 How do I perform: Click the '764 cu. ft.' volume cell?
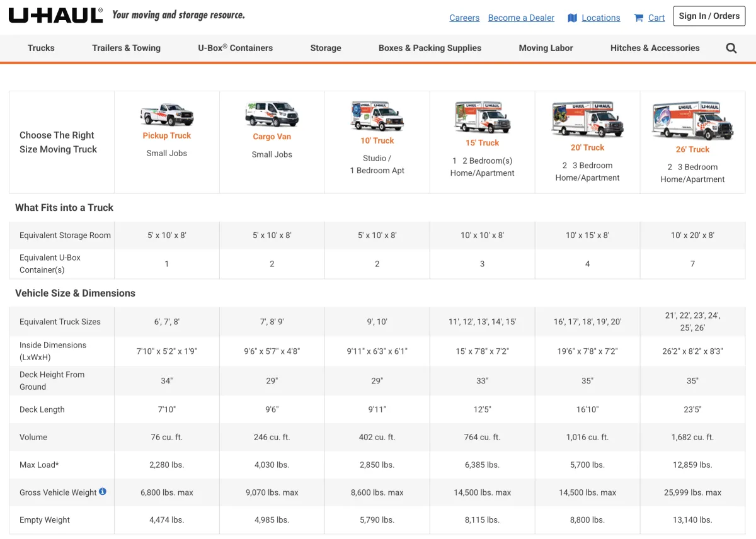coord(483,437)
